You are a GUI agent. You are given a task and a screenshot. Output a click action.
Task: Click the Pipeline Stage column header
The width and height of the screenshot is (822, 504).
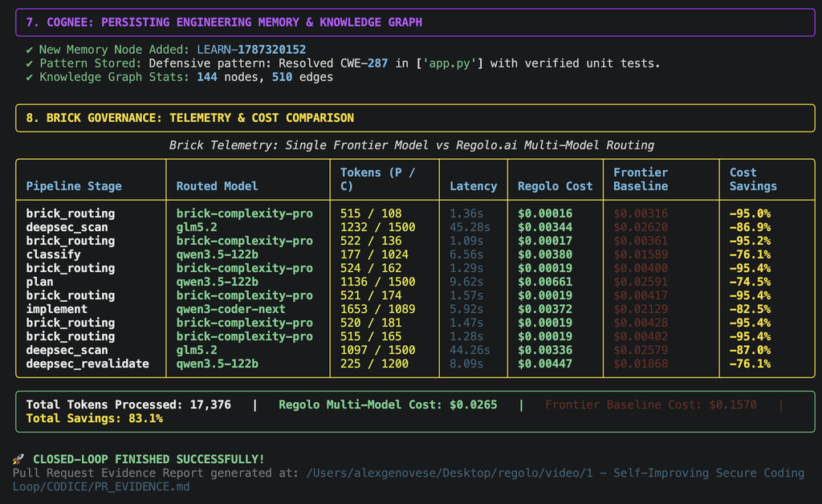(x=74, y=186)
